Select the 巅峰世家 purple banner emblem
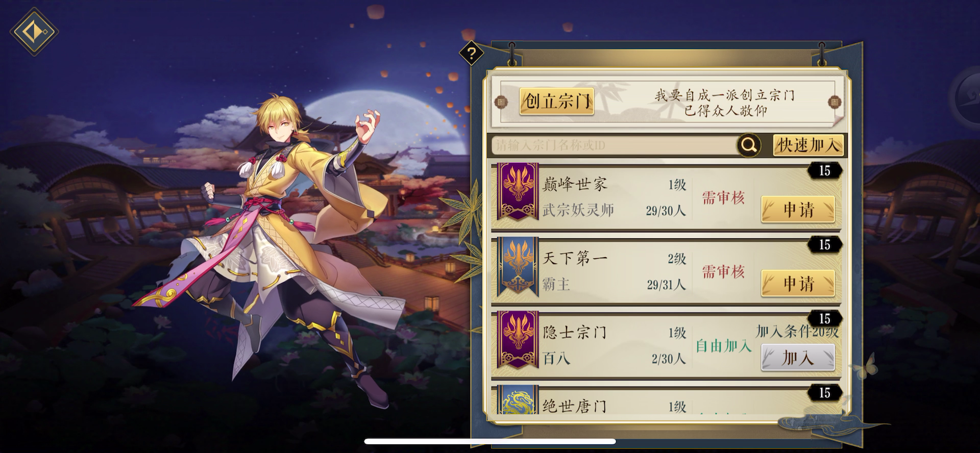 (x=518, y=192)
